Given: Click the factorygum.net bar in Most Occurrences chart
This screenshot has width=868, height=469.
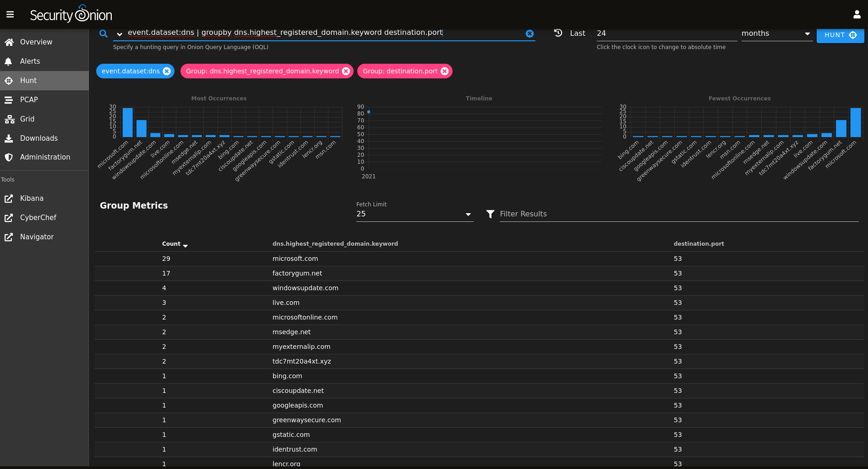Looking at the screenshot, I should [x=142, y=128].
